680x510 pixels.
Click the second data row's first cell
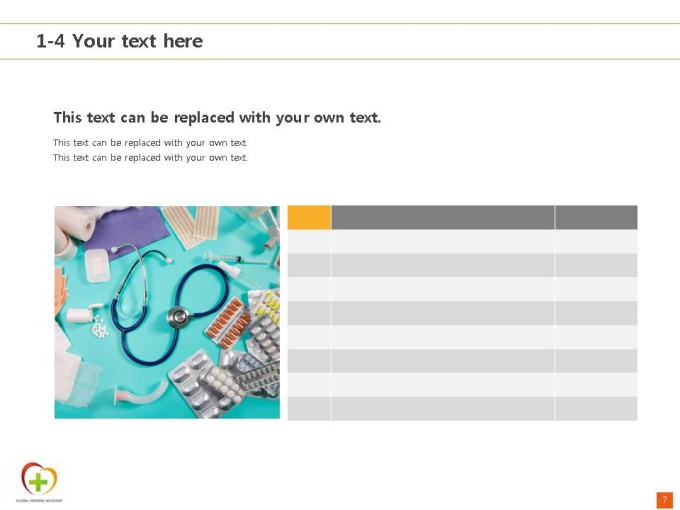coord(309,265)
